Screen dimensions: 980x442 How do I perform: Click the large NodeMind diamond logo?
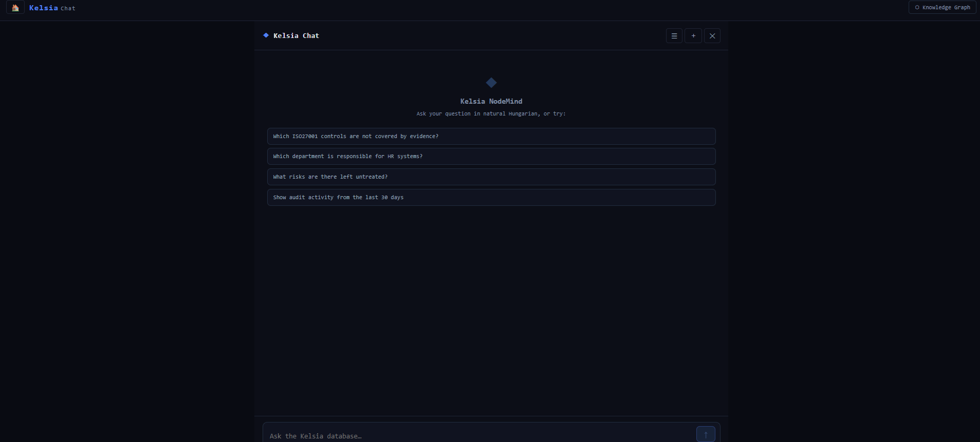(x=491, y=83)
